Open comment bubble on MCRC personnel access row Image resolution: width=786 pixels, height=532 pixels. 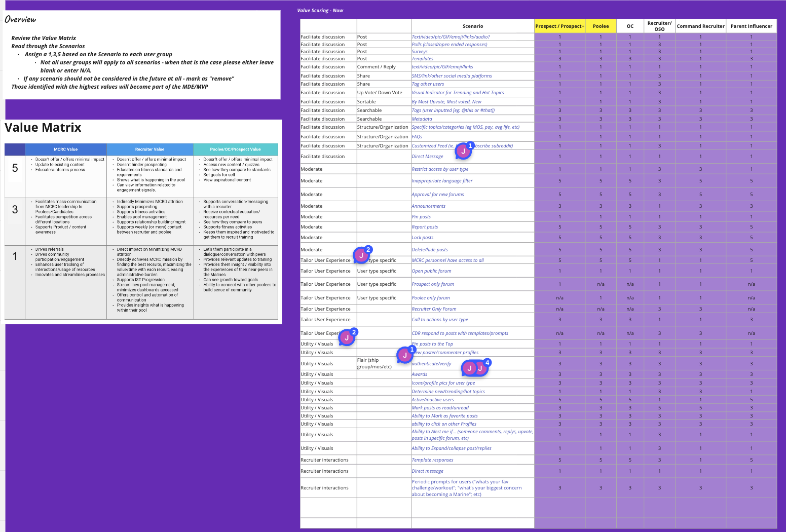point(361,255)
